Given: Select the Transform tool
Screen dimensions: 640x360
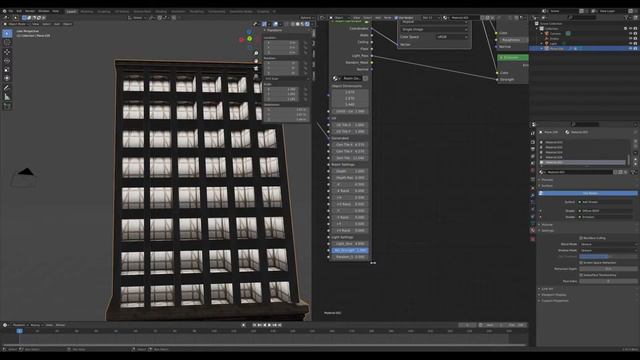Looking at the screenshot, I should pos(7,78).
